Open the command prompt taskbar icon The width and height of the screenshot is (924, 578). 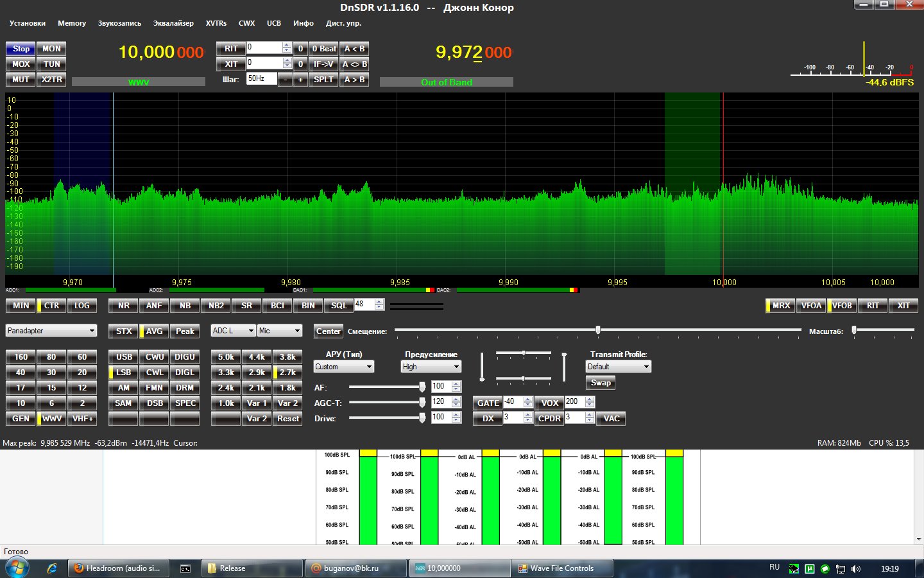pos(185,568)
